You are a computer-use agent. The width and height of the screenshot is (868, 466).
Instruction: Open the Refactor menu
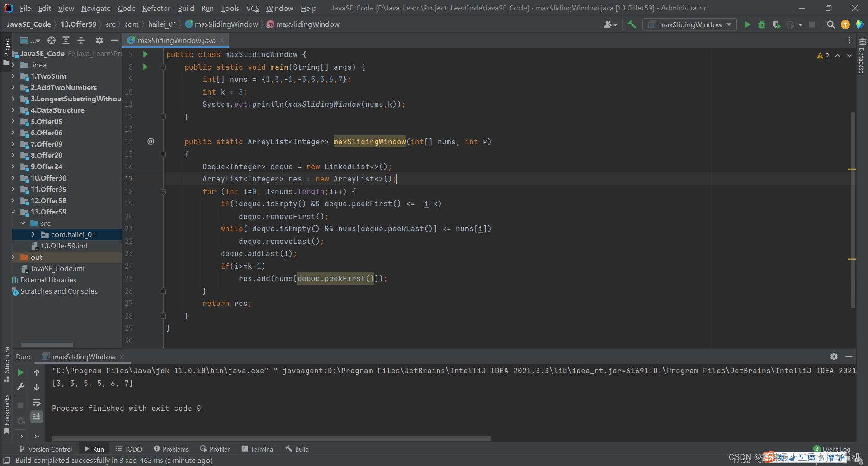coord(156,8)
